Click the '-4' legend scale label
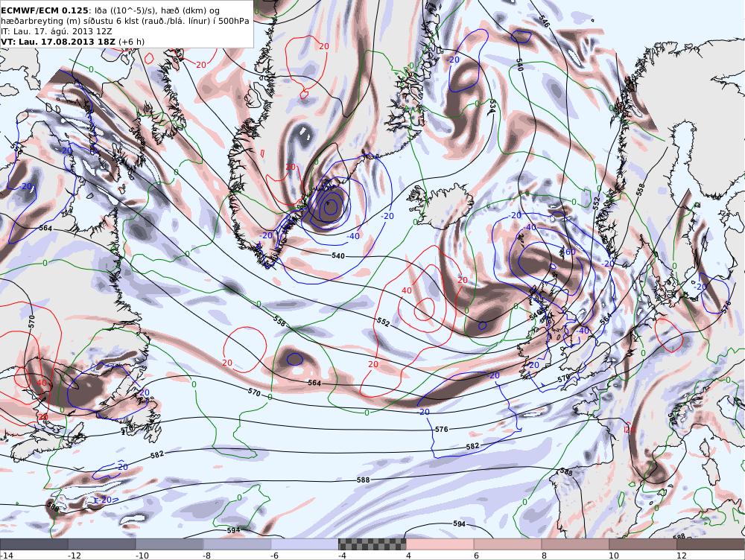 click(342, 556)
